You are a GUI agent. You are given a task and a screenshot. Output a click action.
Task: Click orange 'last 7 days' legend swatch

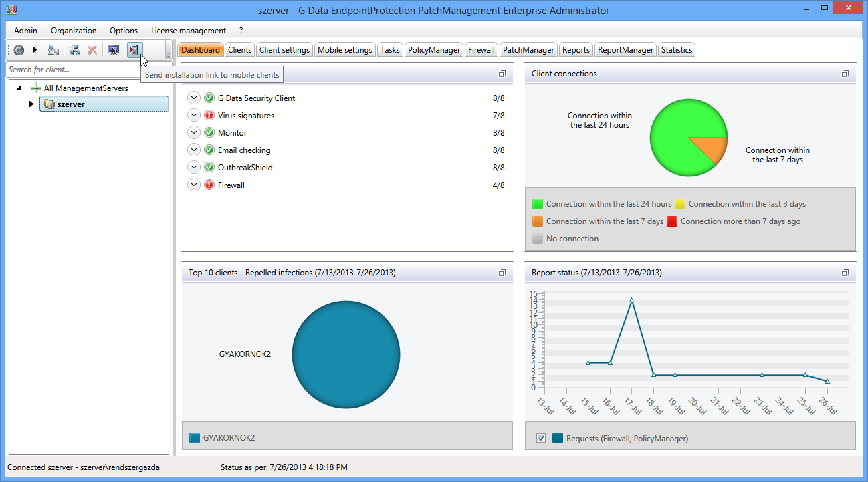538,221
